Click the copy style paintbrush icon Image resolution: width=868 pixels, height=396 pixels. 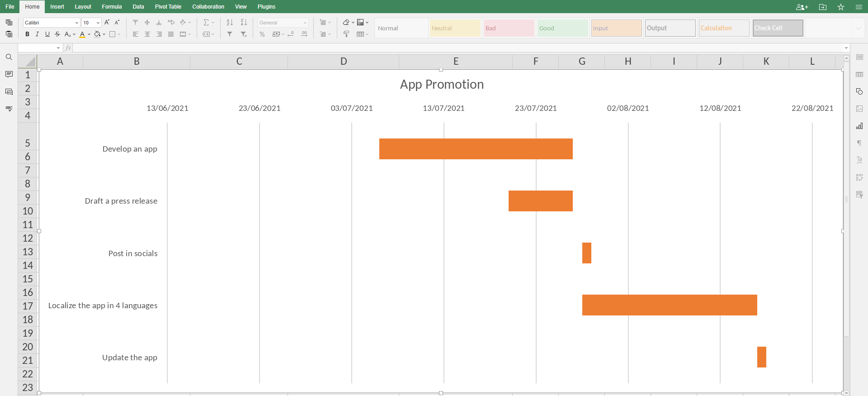click(x=346, y=34)
